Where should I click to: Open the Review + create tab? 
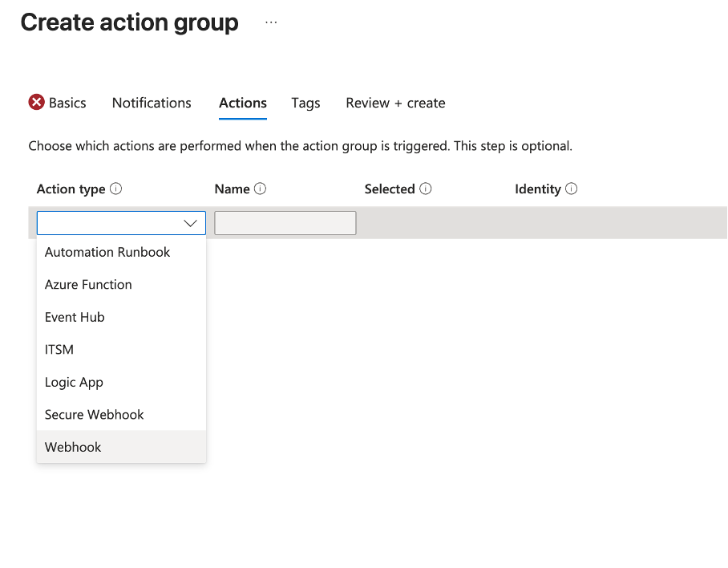pyautogui.click(x=395, y=103)
